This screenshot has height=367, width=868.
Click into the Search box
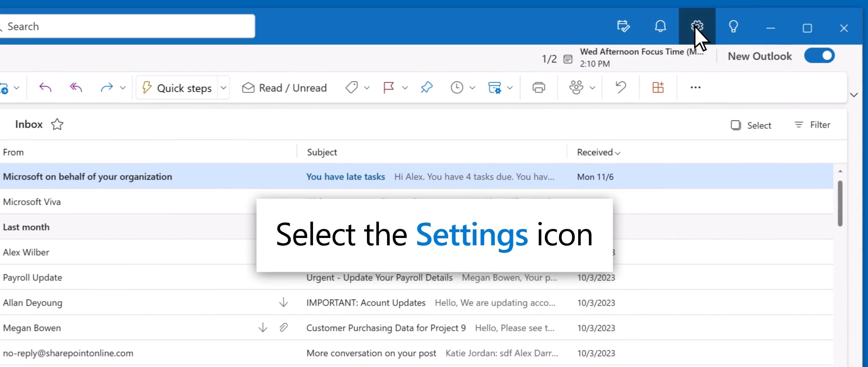pos(127,26)
